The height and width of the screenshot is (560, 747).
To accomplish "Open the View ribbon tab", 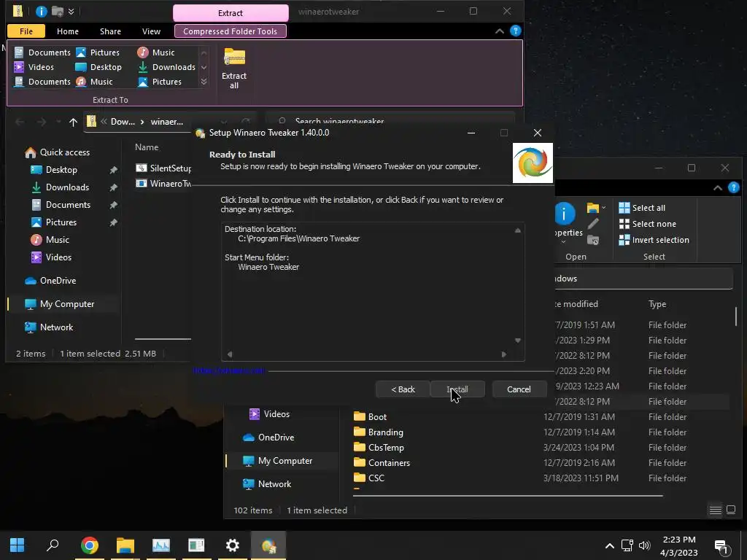I will [151, 31].
